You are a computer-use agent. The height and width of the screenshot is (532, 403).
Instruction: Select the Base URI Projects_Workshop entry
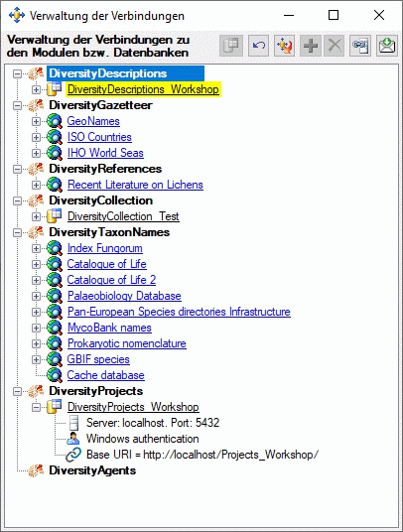pyautogui.click(x=202, y=455)
